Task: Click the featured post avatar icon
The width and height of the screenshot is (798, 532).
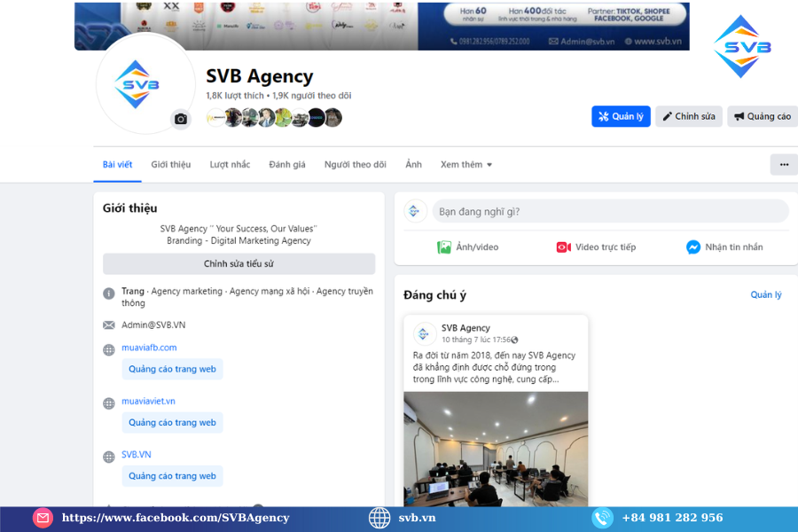Action: tap(424, 334)
